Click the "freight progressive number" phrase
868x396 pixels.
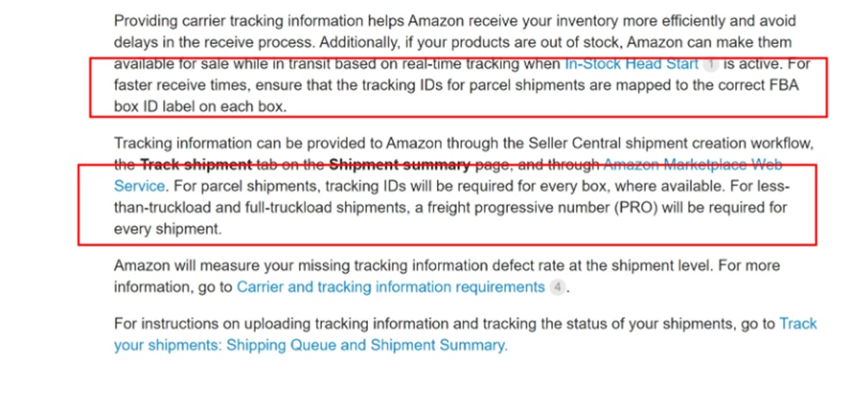491,208
